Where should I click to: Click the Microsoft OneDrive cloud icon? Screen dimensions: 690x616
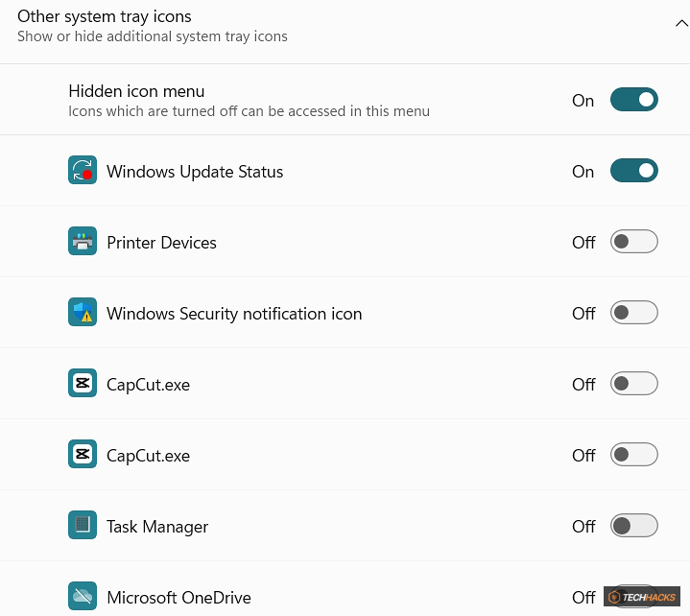(x=83, y=596)
